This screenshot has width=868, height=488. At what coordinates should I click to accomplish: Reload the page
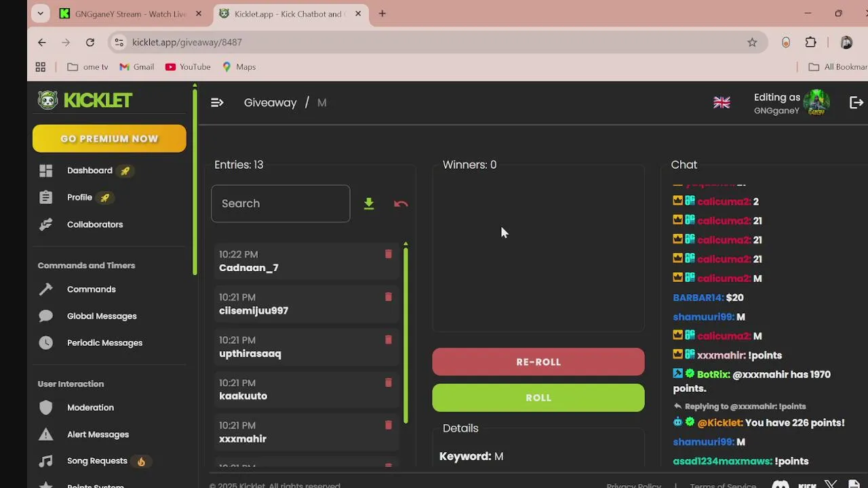coord(90,42)
